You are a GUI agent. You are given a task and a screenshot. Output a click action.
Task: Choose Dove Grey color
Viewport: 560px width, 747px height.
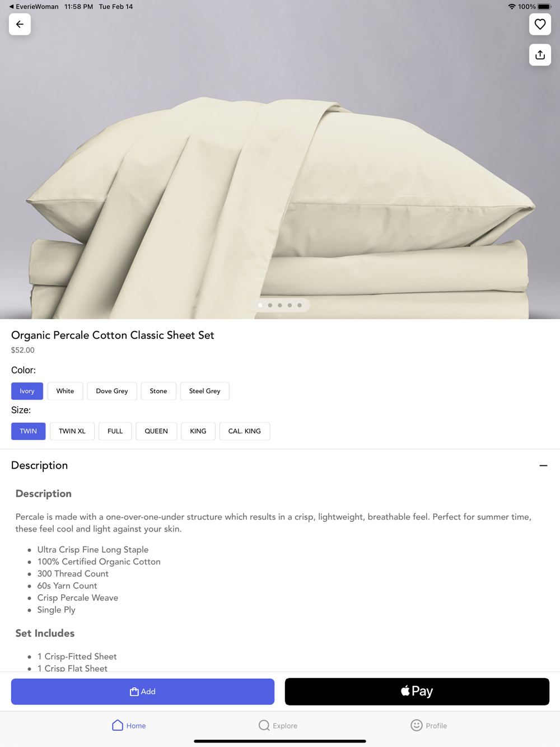point(112,391)
